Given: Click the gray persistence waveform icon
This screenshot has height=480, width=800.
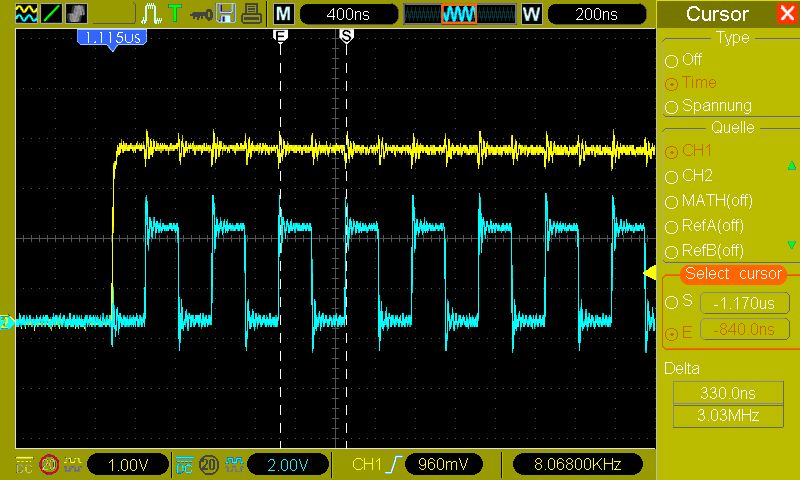Looking at the screenshot, I should tap(77, 14).
